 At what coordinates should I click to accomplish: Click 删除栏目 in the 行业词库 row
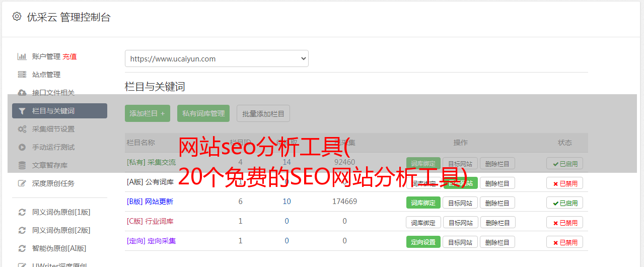click(x=497, y=222)
